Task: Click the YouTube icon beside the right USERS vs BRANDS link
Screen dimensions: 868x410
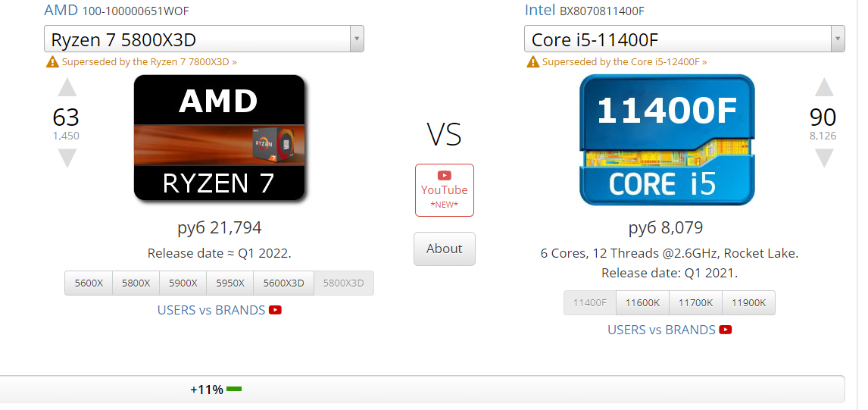Action: [x=725, y=330]
